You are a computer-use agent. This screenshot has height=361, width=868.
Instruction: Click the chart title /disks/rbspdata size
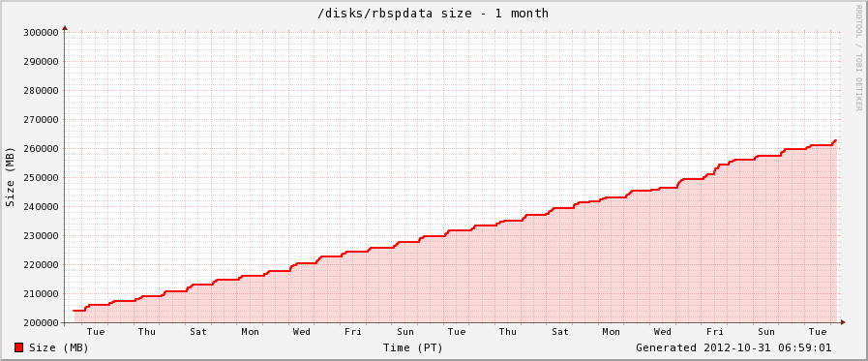tap(433, 14)
